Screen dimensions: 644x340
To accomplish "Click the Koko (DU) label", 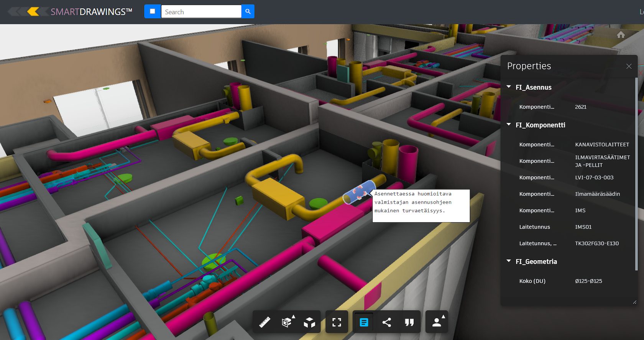I will [x=532, y=281].
